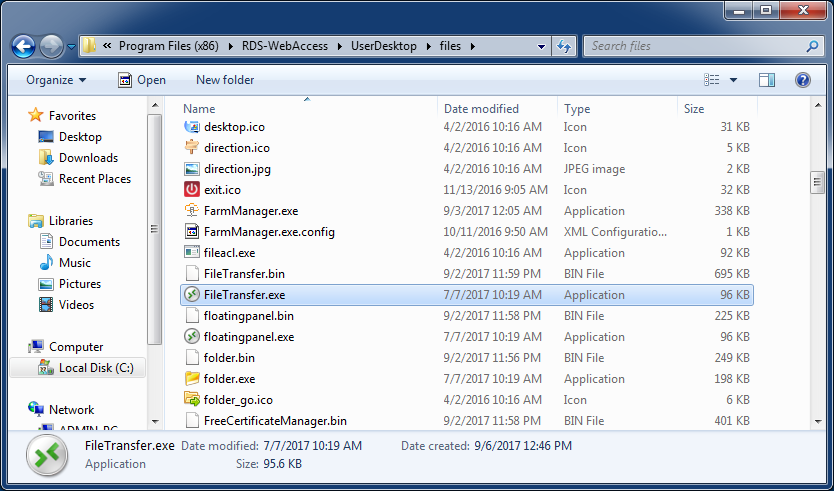
Task: Click the desktop.ico file icon
Action: tap(191, 127)
